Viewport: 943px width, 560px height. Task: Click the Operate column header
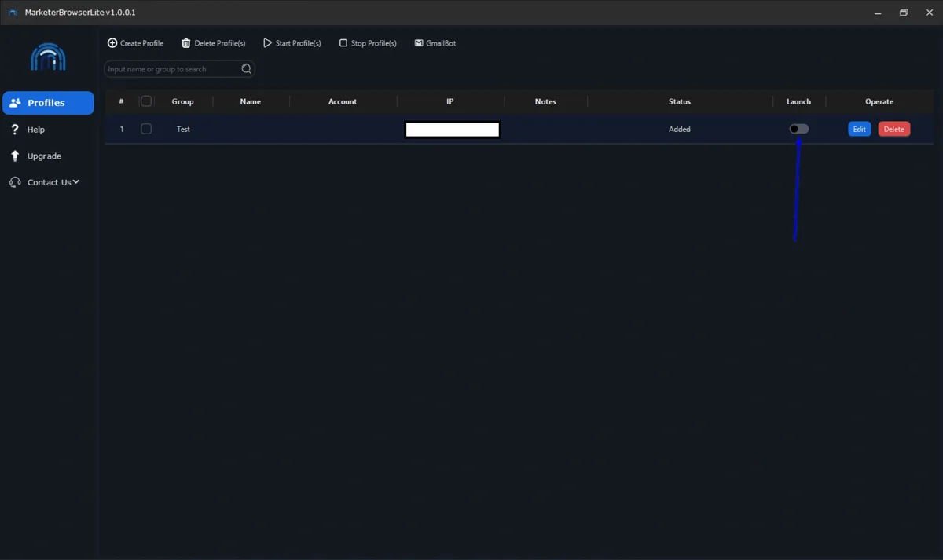pyautogui.click(x=879, y=101)
